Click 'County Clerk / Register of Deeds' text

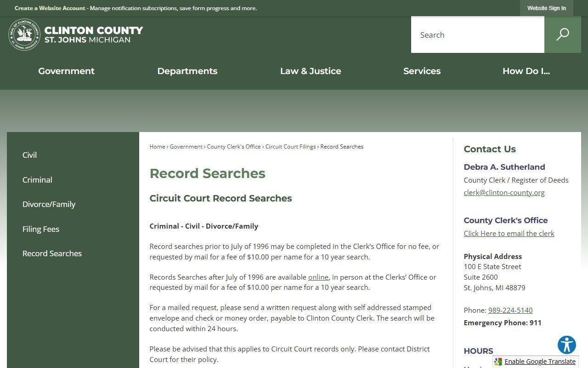(516, 180)
